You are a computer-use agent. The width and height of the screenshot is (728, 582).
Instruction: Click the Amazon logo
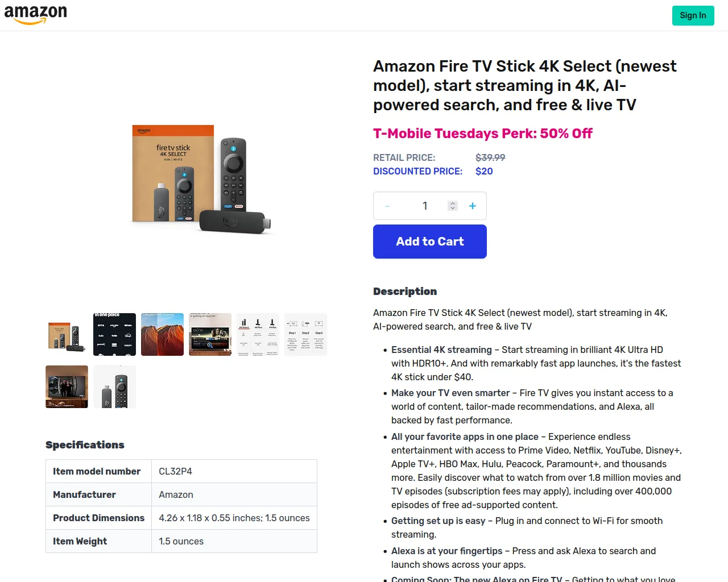tap(36, 15)
